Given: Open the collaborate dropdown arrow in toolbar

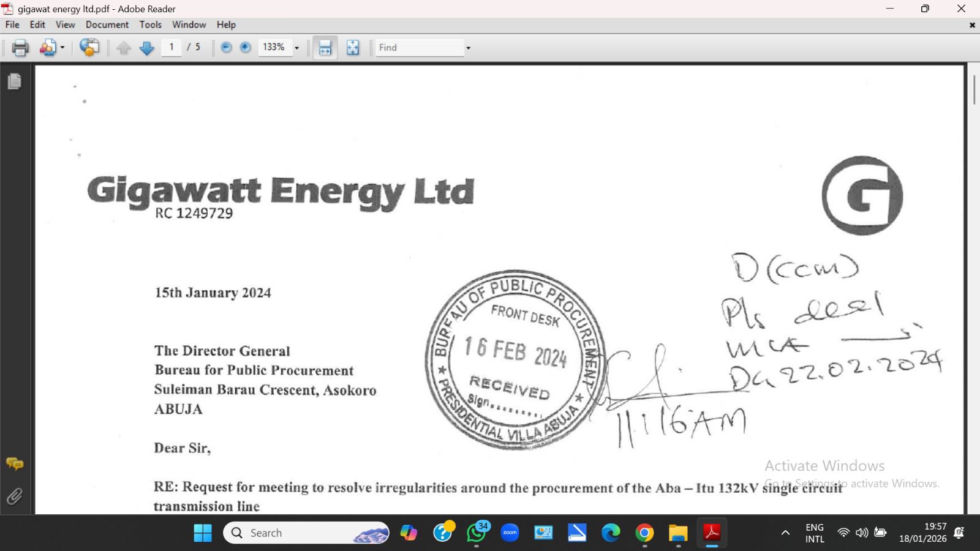Looking at the screenshot, I should [62, 48].
